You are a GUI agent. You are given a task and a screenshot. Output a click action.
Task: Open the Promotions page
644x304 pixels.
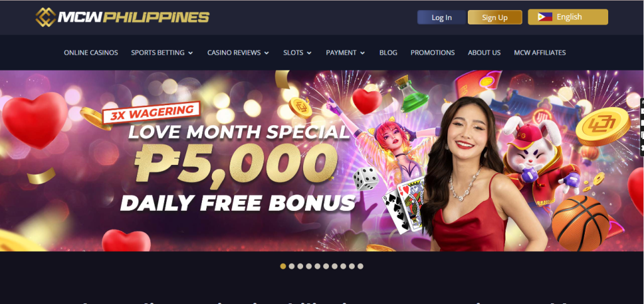coord(433,53)
